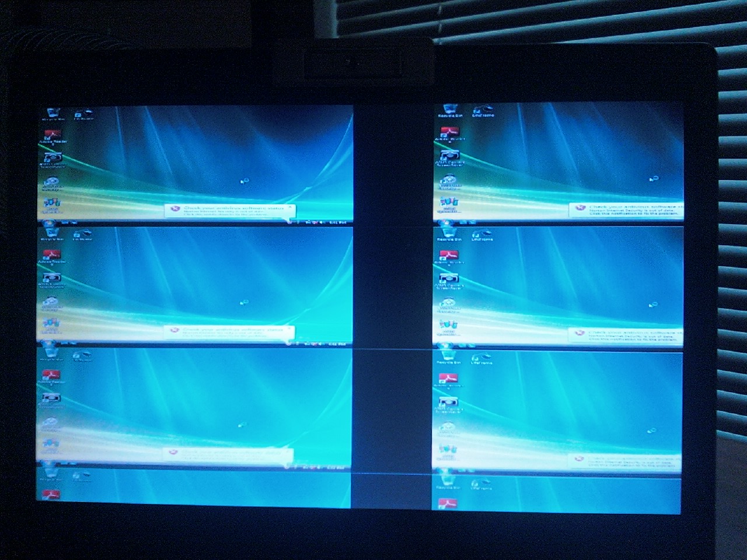Select the disc-shaped shortcut in middle-left desktop copy

[52, 304]
